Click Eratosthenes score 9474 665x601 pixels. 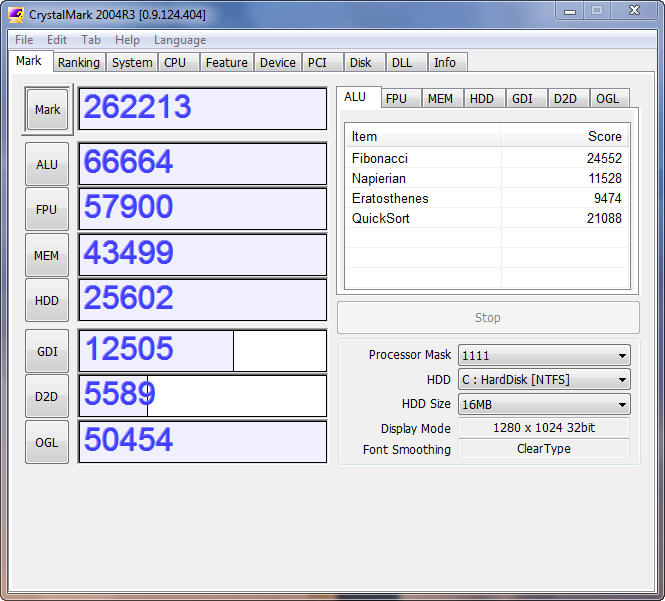pyautogui.click(x=607, y=198)
